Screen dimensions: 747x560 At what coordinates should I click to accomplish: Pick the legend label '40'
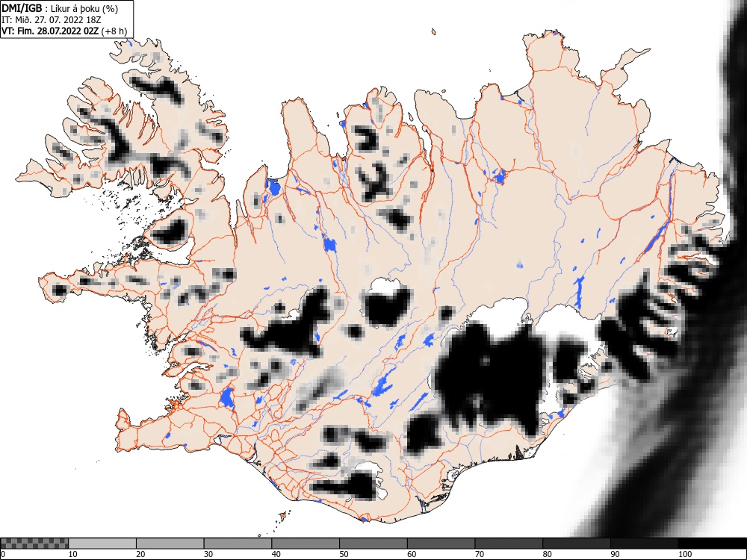click(276, 554)
